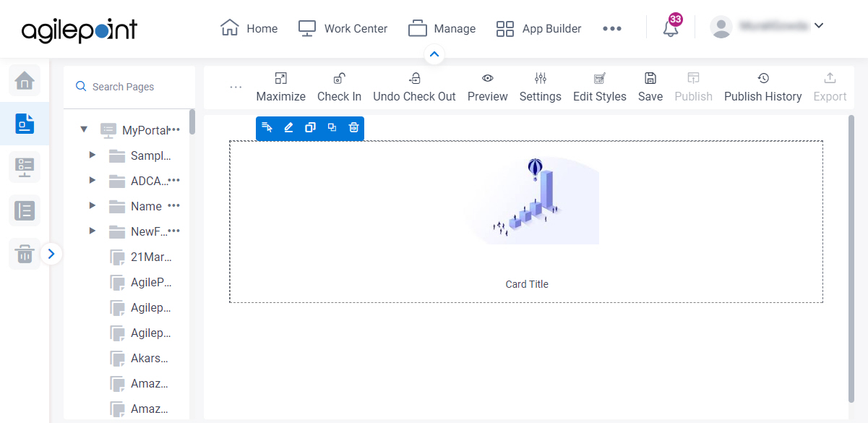
Task: Expand the ADCA... folder
Action: pyautogui.click(x=92, y=180)
